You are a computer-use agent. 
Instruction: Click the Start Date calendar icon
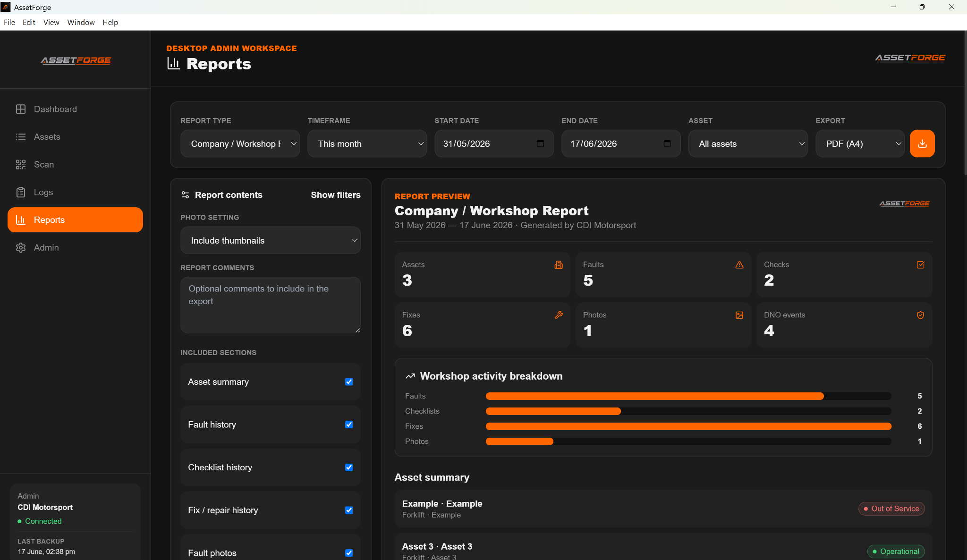pyautogui.click(x=540, y=144)
